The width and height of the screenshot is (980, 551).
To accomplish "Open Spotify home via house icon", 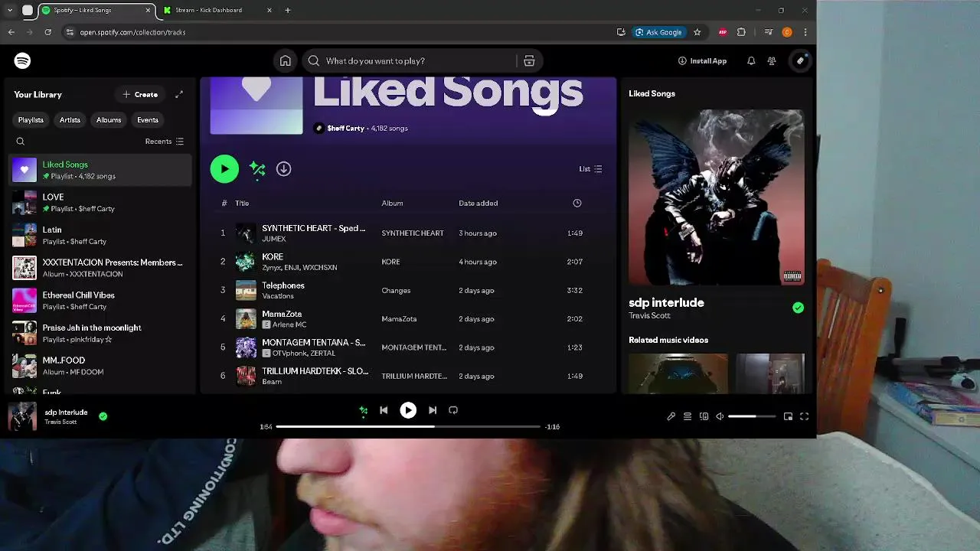I will point(285,61).
